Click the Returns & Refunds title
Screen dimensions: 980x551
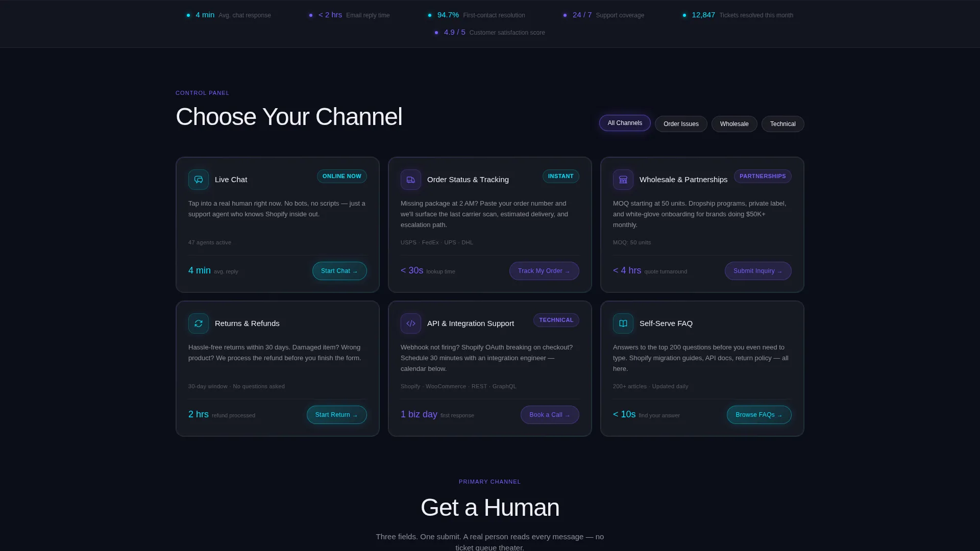tap(247, 323)
